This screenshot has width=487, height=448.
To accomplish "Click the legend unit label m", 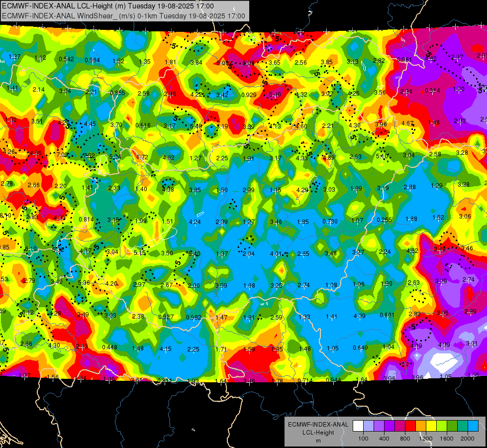I will (x=318, y=441).
